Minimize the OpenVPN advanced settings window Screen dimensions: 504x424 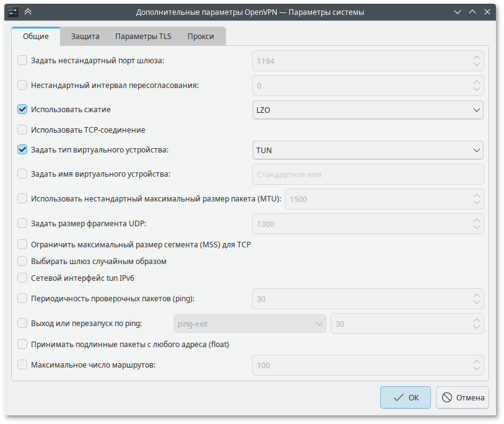[x=458, y=12]
